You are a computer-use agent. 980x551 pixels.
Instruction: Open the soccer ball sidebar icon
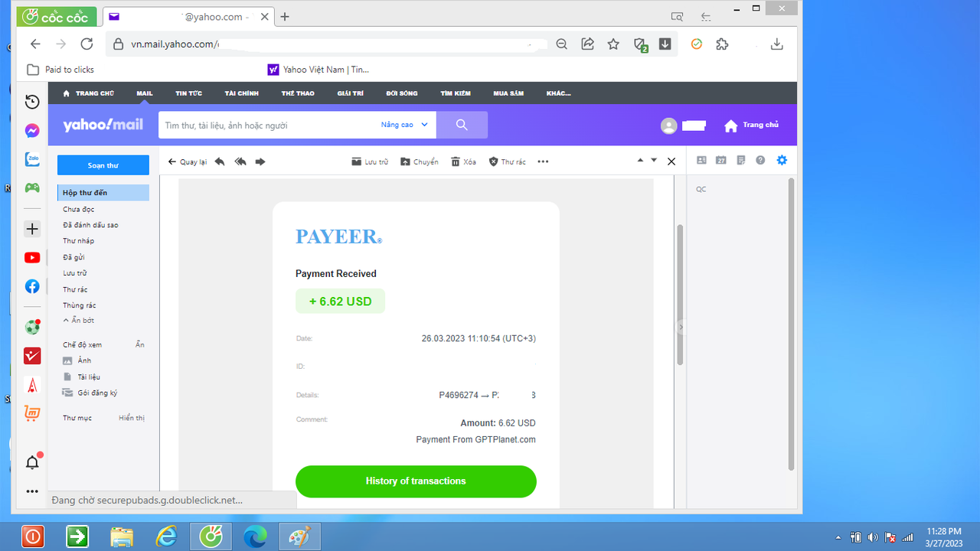pyautogui.click(x=32, y=327)
